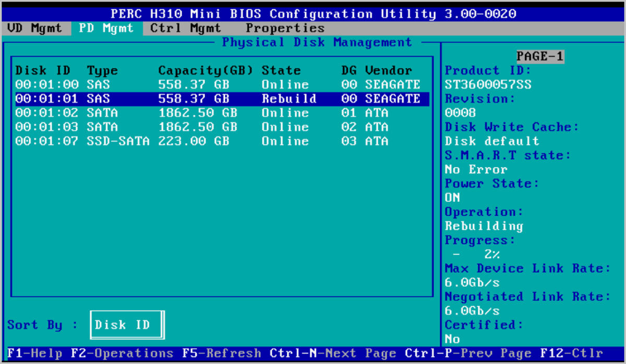Click F5-Refresh in the bottom bar
Image resolution: width=626 pixels, height=364 pixels.
(222, 353)
